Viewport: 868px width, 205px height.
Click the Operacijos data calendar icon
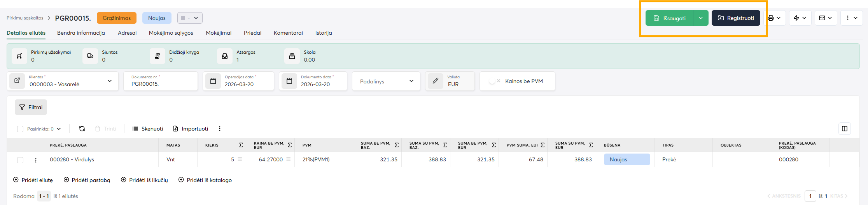click(x=213, y=81)
